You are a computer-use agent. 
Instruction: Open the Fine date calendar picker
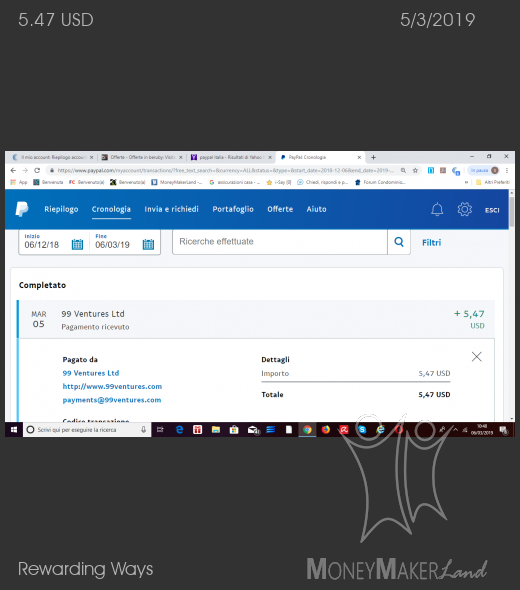click(x=148, y=245)
